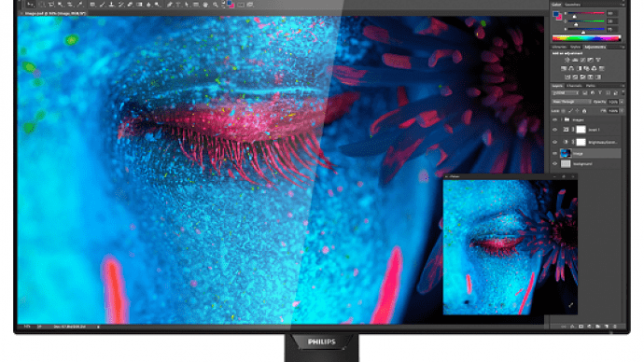This screenshot has height=362, width=644.
Task: Click the red channel slider
Action: [x=586, y=13]
